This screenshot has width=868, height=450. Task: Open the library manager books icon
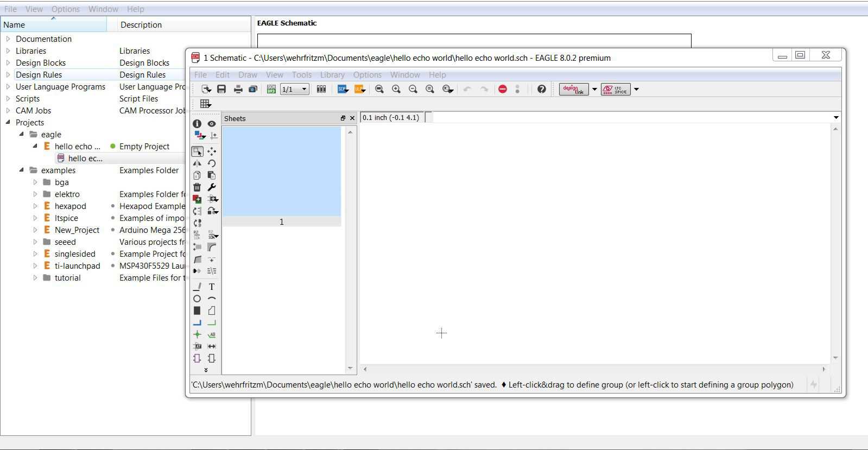click(x=321, y=89)
